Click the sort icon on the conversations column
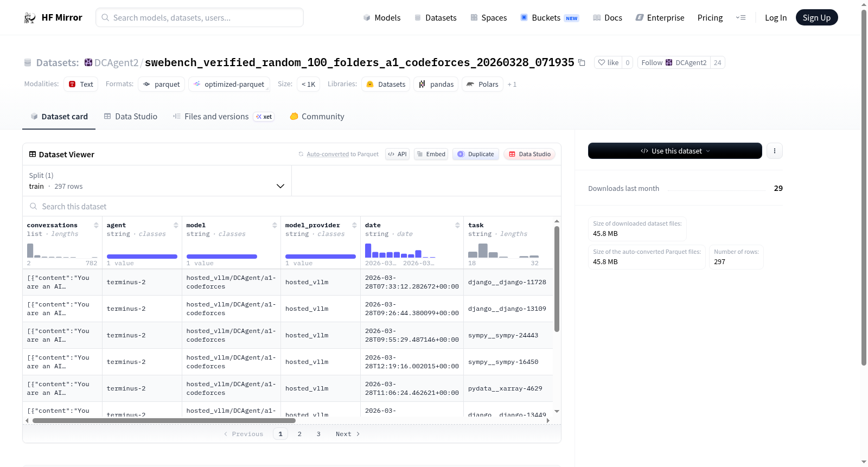868x467 pixels. [x=96, y=225]
